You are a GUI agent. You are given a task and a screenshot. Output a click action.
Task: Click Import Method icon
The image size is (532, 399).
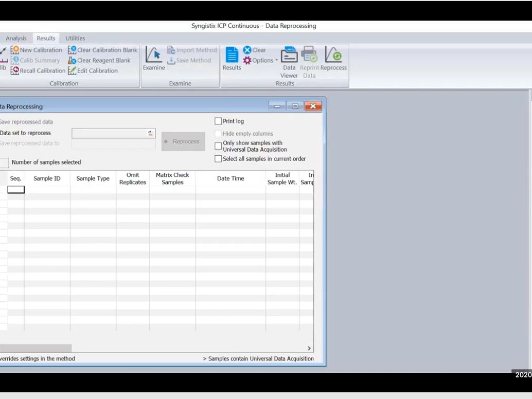(x=171, y=50)
